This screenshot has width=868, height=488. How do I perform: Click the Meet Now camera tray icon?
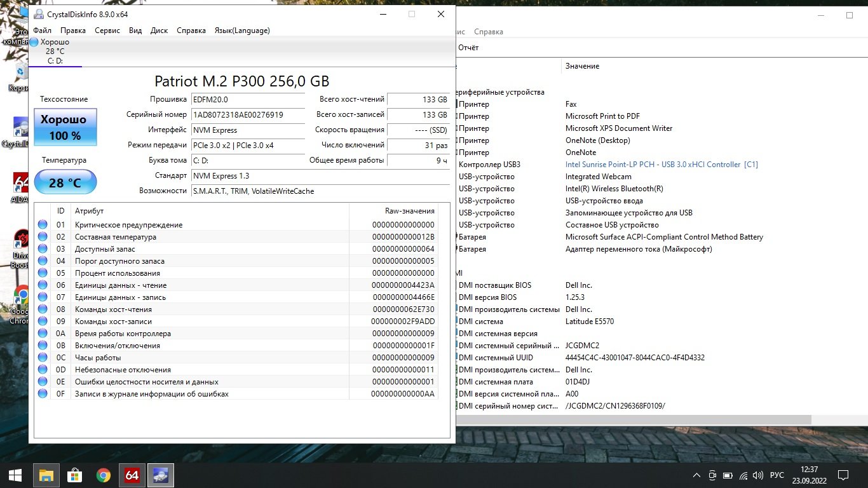click(x=712, y=475)
